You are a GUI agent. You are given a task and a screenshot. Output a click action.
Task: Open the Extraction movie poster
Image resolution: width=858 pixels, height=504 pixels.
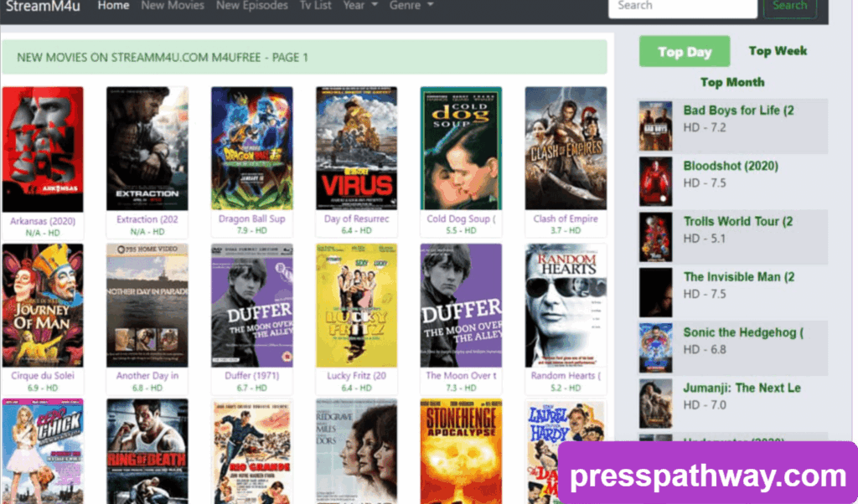coord(147,149)
